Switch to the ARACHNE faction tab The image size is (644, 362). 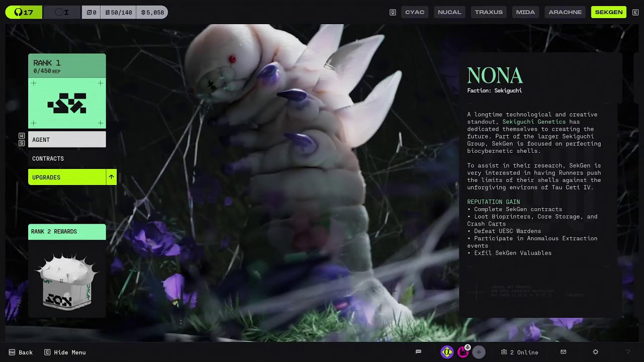point(565,12)
